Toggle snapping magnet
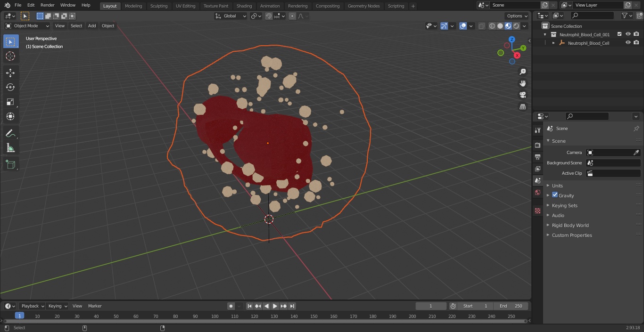 269,16
